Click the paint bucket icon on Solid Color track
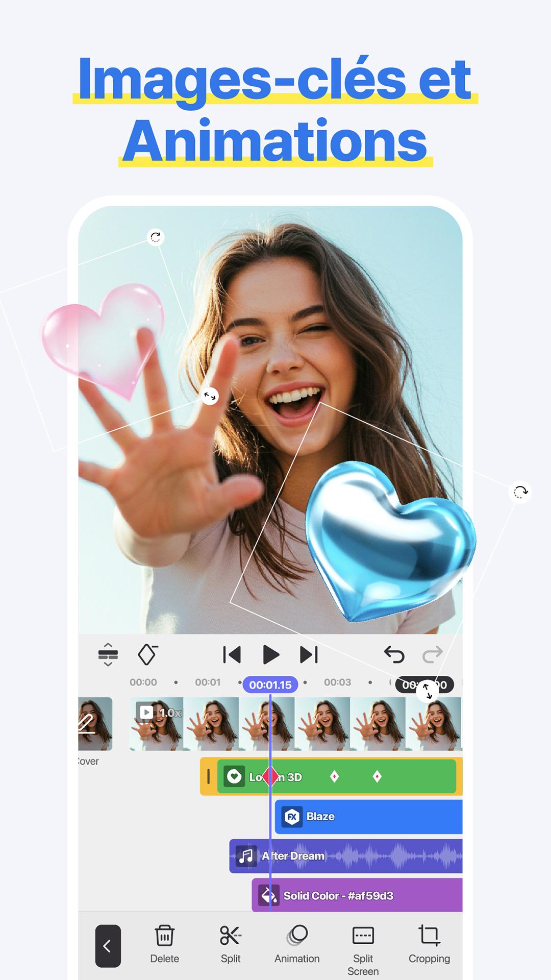Viewport: 551px width, 980px height. 269,895
